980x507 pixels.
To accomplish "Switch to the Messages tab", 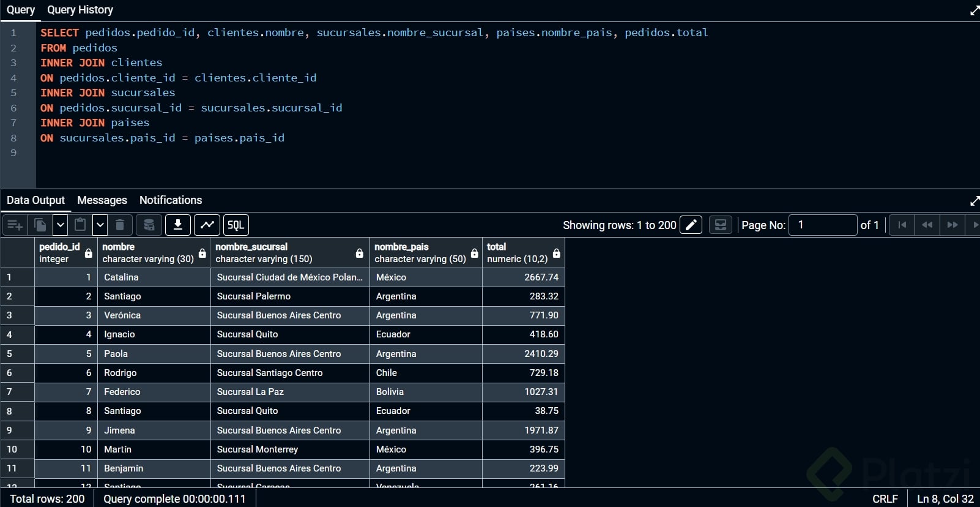I will [x=102, y=200].
